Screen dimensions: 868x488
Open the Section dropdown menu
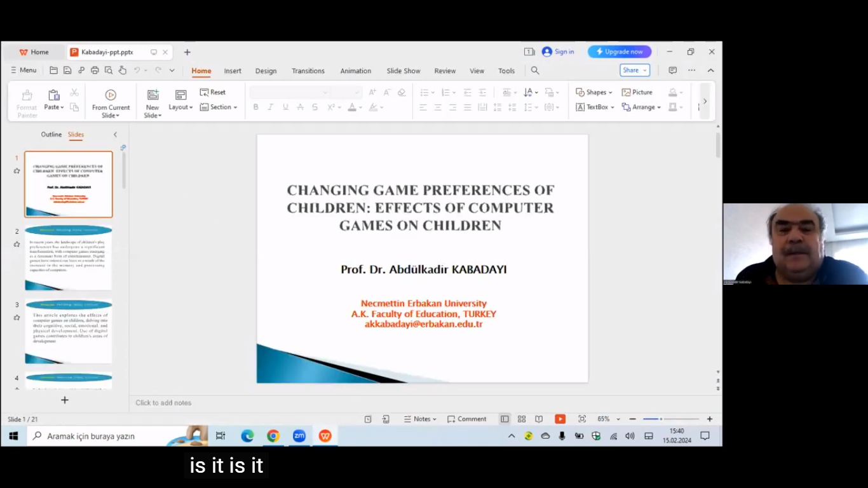tap(219, 107)
